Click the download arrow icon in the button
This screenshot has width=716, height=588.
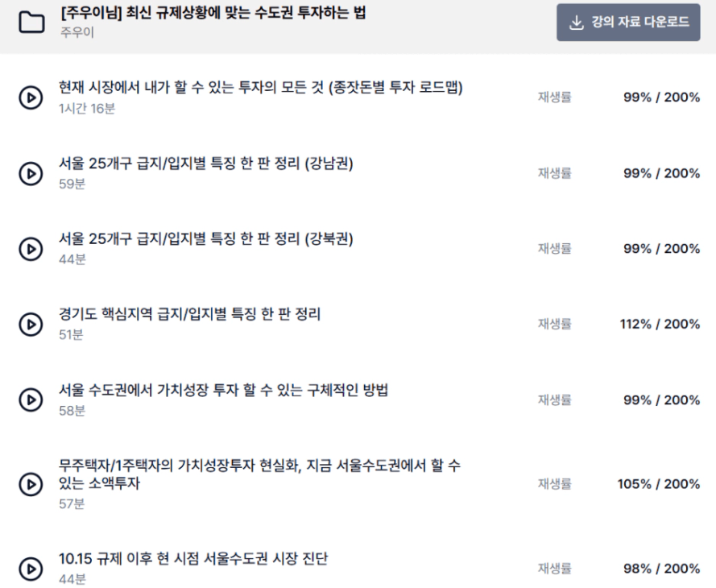tap(576, 23)
